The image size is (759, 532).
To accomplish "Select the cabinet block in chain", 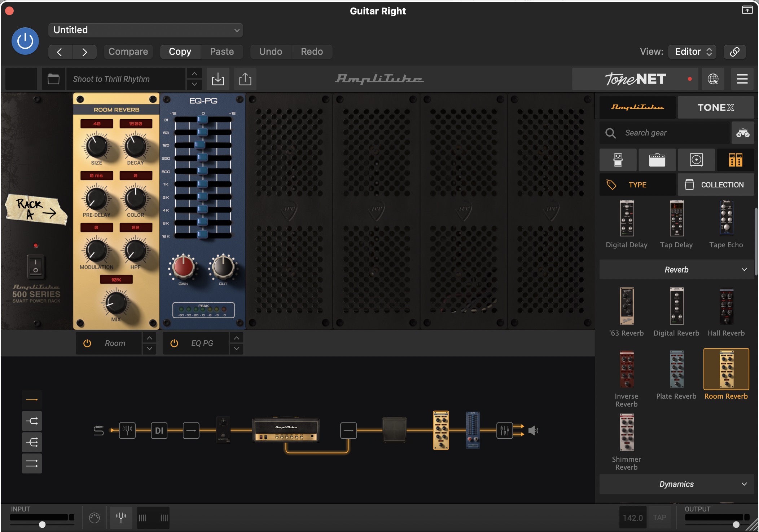I will (x=395, y=430).
